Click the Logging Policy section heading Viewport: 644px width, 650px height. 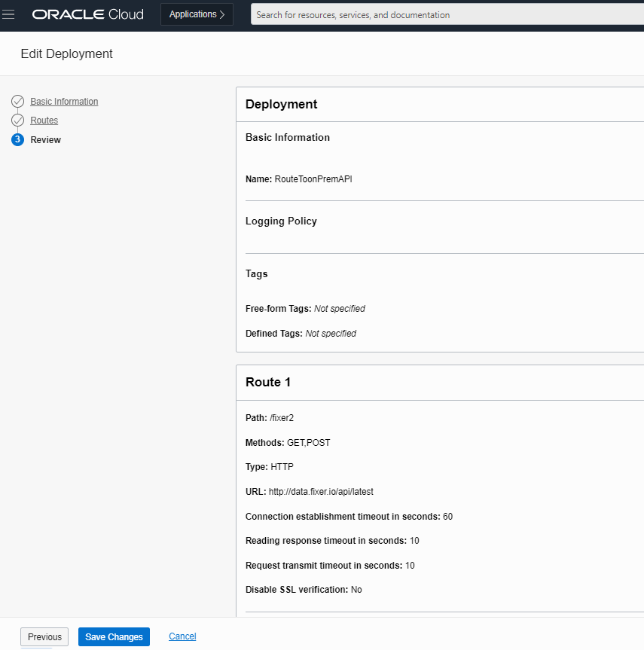coord(281,221)
